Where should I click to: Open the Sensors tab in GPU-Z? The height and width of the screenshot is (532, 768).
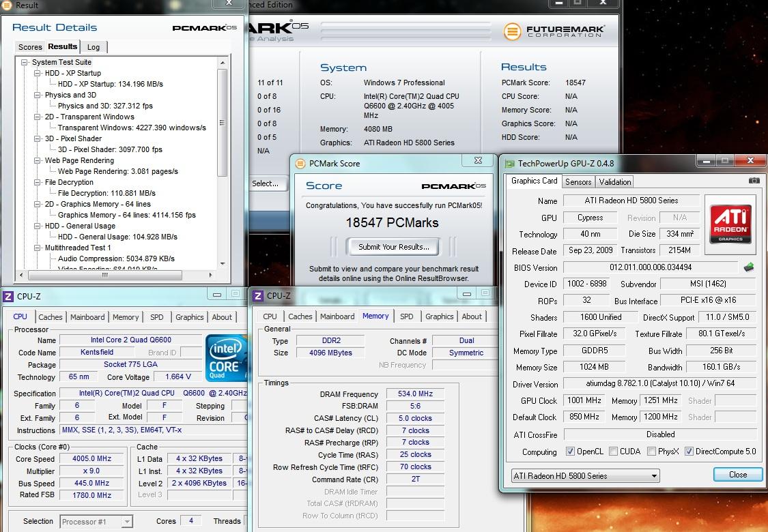click(x=578, y=181)
